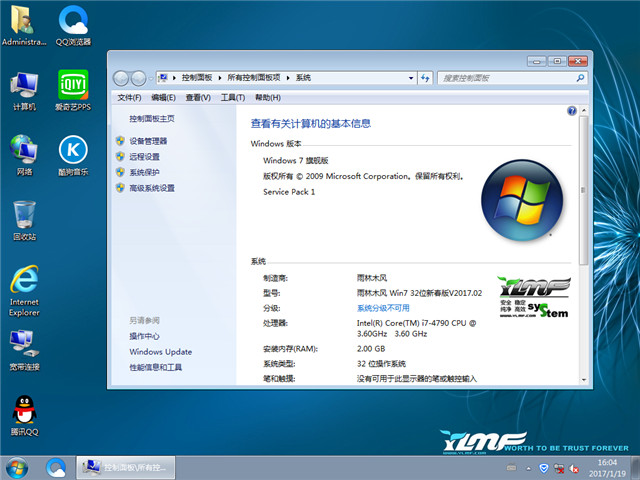The width and height of the screenshot is (640, 480).
Task: Click the tray security shield icon
Action: 544,468
